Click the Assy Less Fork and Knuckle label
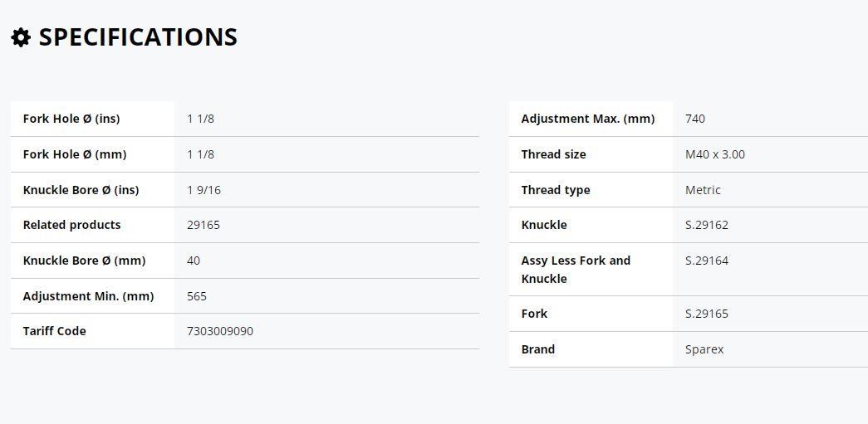This screenshot has height=424, width=868. click(x=576, y=269)
